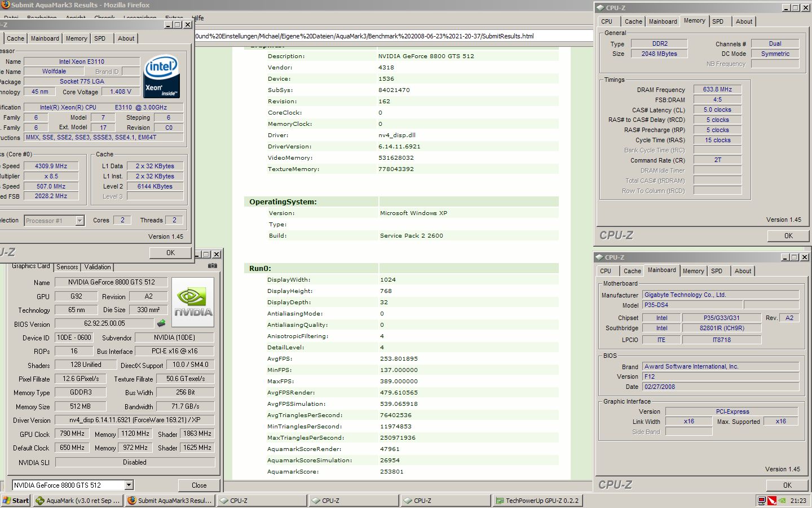Click GPU Clock 790 MHz field
Viewport: 812px width, 508px height.
pyautogui.click(x=72, y=433)
